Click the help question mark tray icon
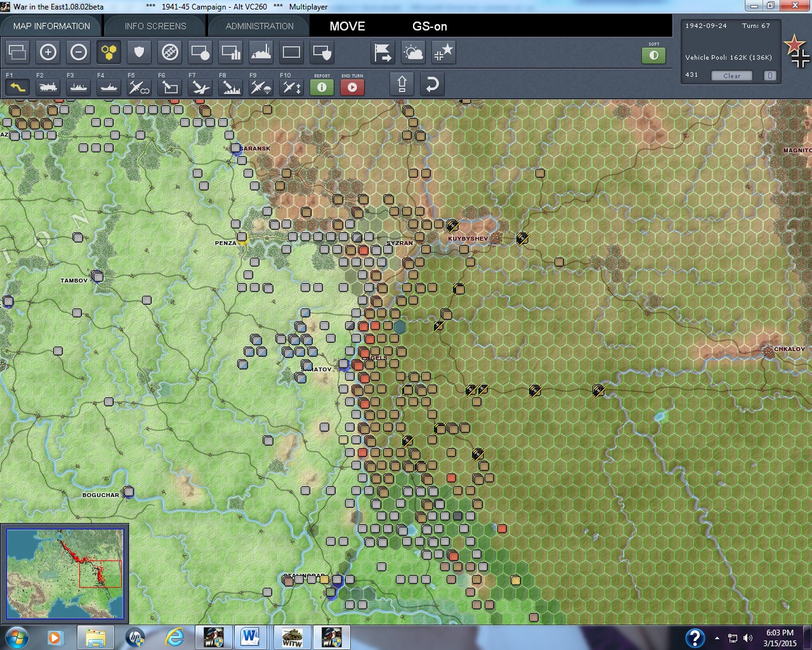Image resolution: width=812 pixels, height=650 pixels. click(695, 637)
